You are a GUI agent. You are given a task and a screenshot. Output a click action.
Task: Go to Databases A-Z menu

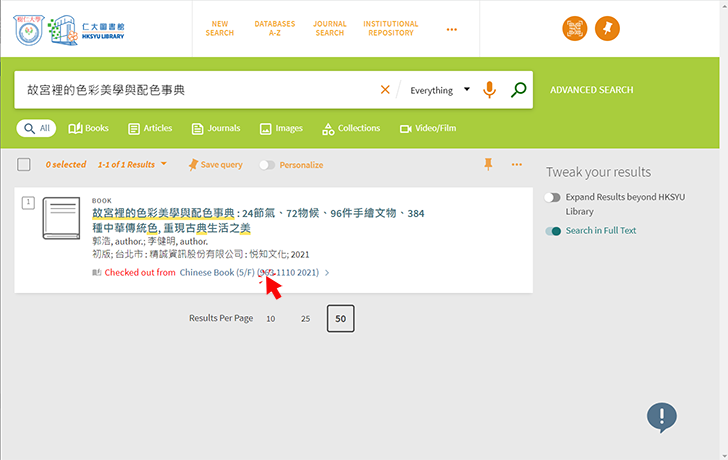[x=274, y=29]
